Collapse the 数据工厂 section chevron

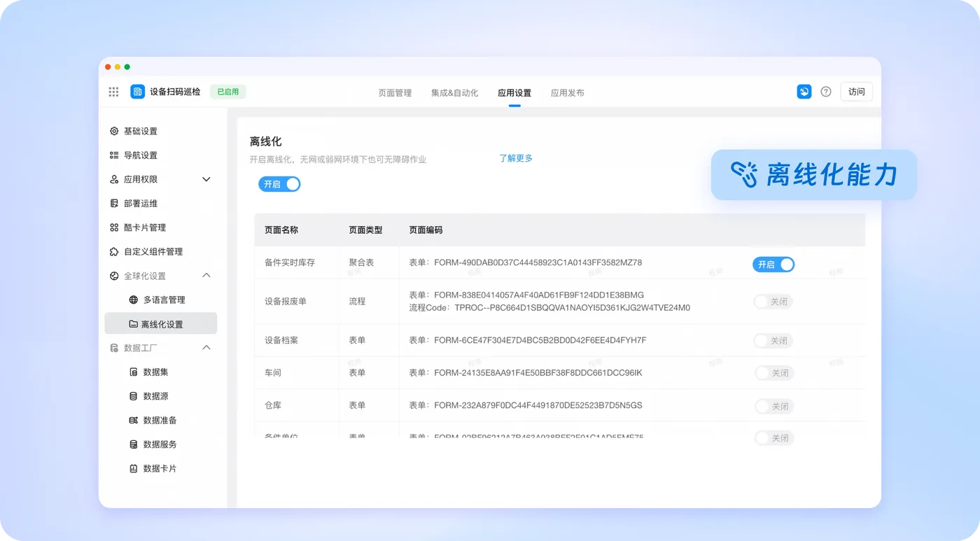(x=206, y=348)
